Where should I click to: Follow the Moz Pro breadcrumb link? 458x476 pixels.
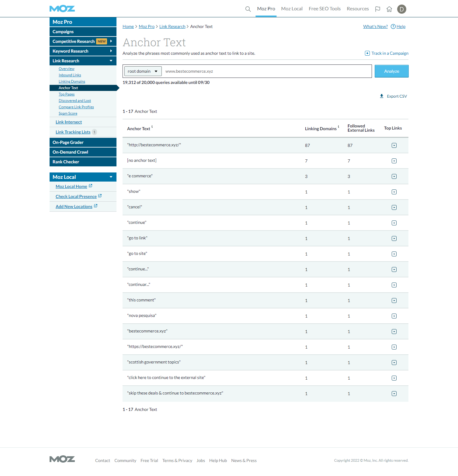tap(147, 26)
